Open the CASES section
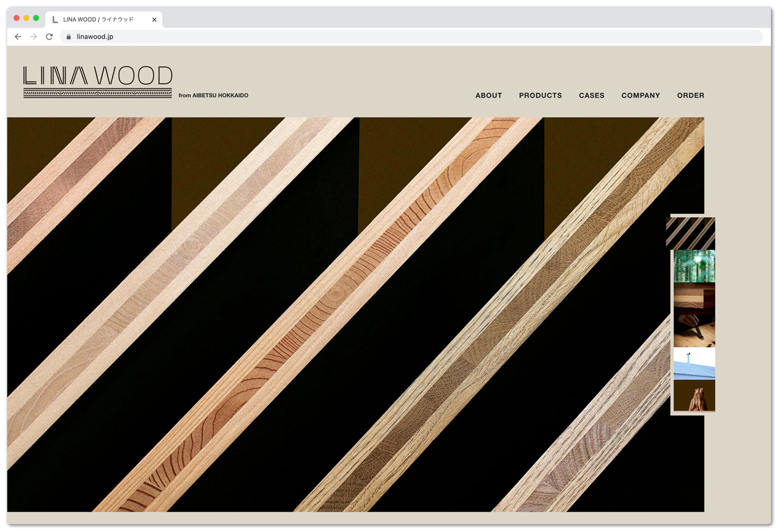This screenshot has width=780, height=532. [591, 95]
